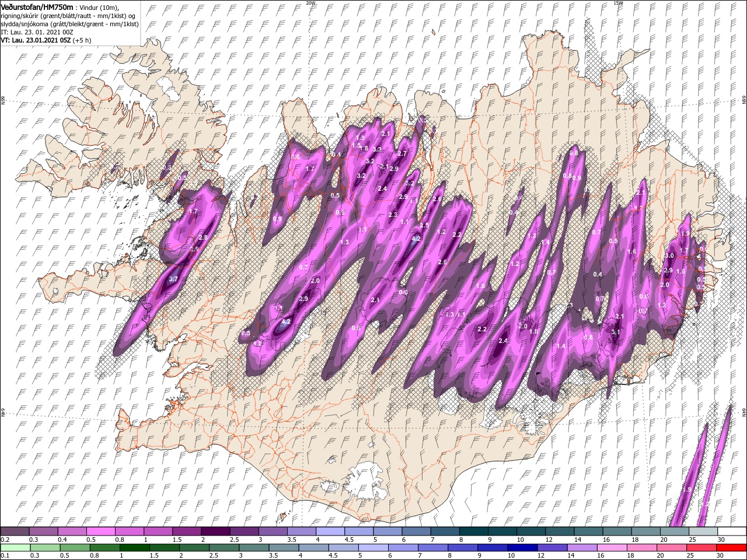The height and width of the screenshot is (560, 747).
Task: Click the rain scale swatch between 7 and 8
Action: (432, 548)
